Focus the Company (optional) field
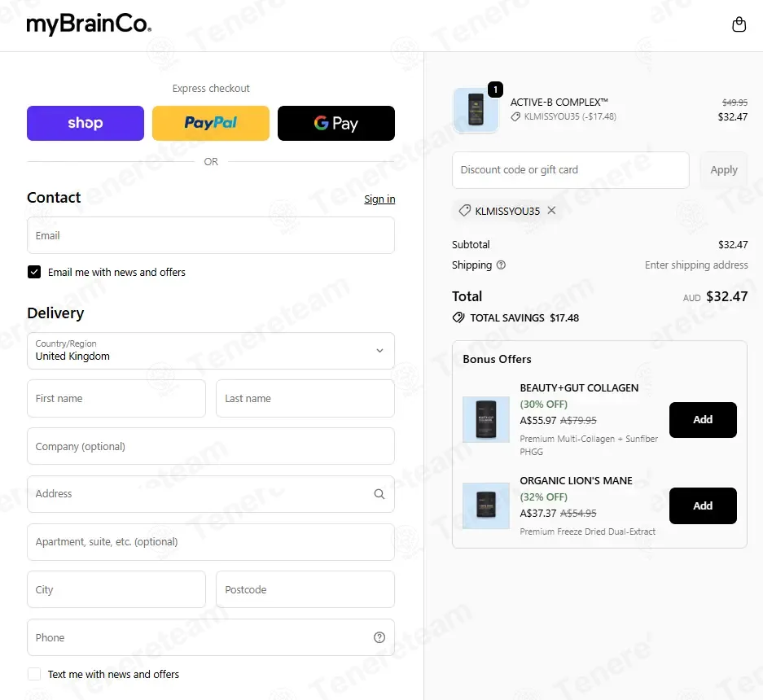The width and height of the screenshot is (763, 700). point(211,446)
